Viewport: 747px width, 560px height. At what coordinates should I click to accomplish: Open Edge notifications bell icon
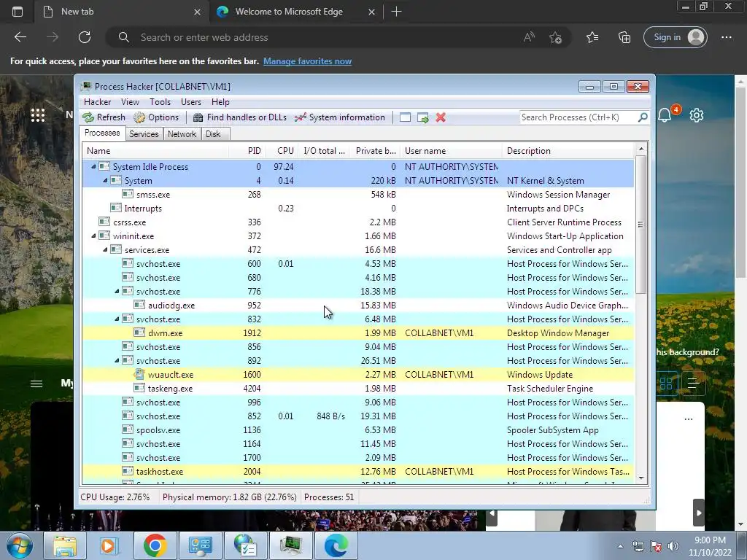tap(665, 114)
